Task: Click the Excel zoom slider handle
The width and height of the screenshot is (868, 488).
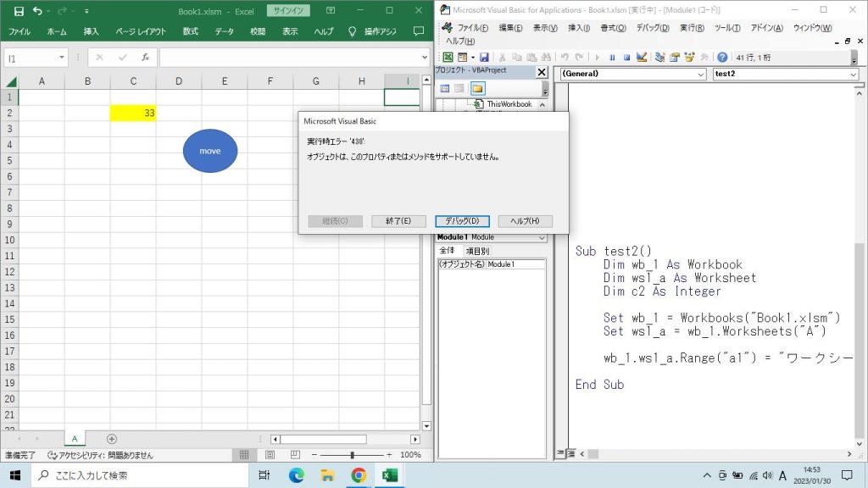Action: click(x=353, y=455)
